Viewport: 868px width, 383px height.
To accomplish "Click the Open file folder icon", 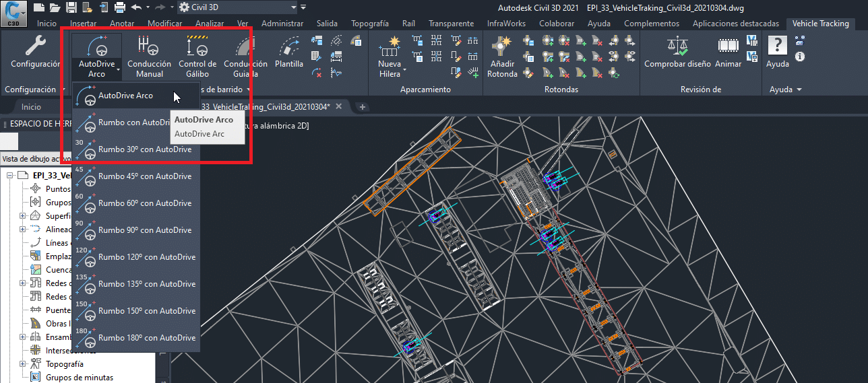I will [55, 7].
